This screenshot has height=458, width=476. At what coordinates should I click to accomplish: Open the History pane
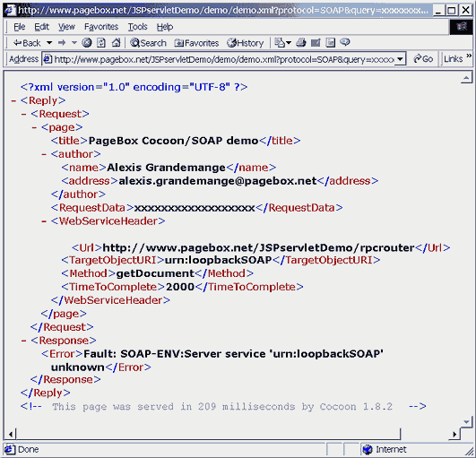(x=246, y=43)
